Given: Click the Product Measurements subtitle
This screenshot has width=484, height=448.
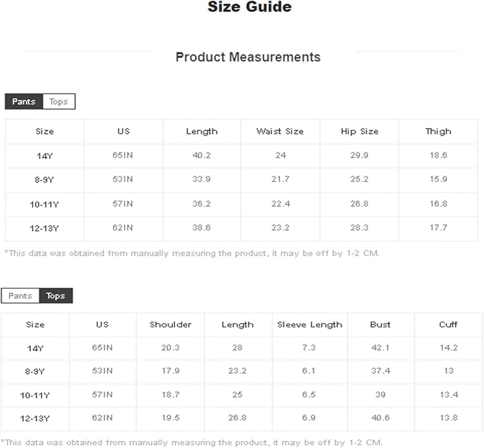Looking at the screenshot, I should pyautogui.click(x=248, y=57).
